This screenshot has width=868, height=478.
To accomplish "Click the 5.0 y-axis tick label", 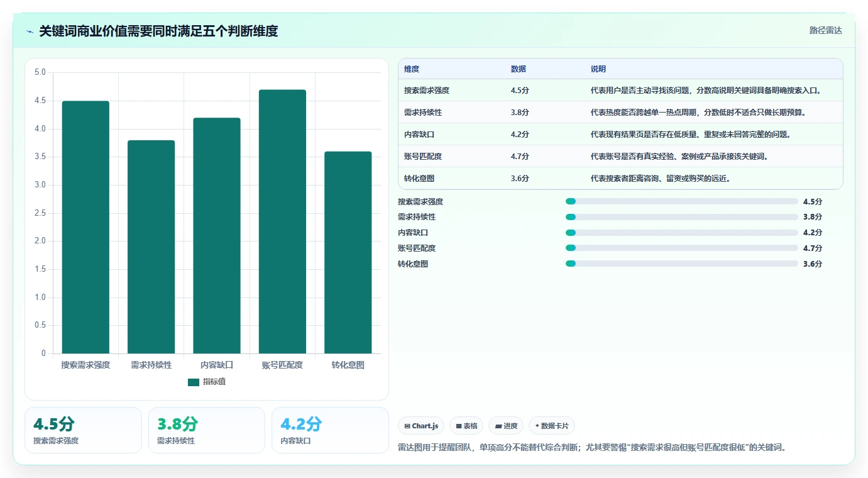I will (40, 72).
